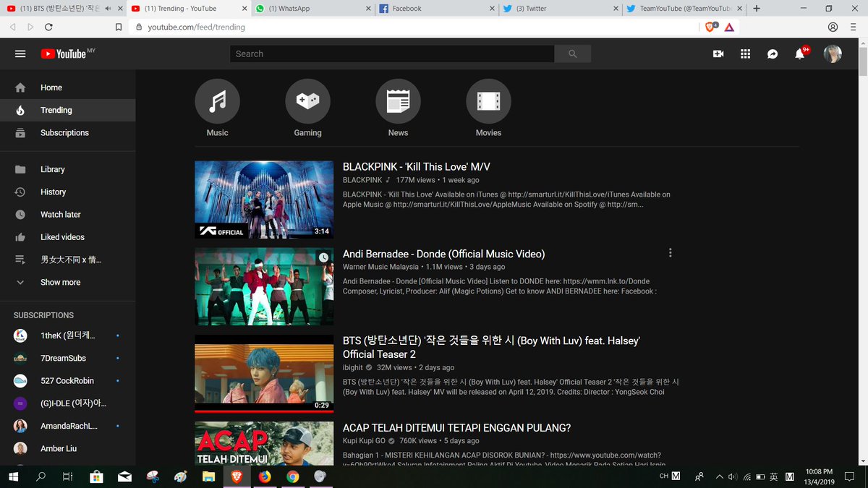Screen dimensions: 868x488
Task: Open the ibighit channel link
Action: (x=353, y=367)
